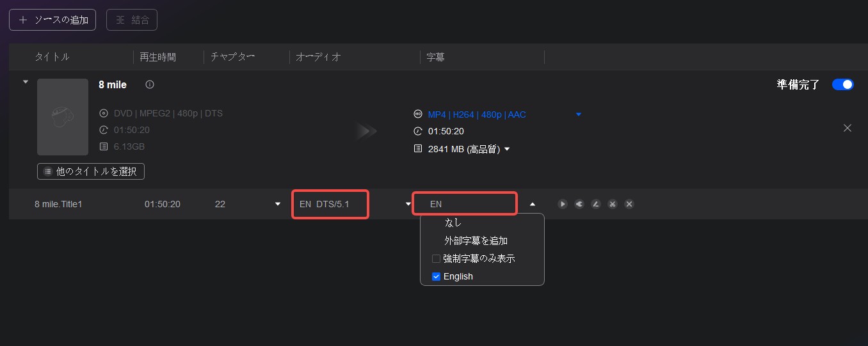Open the EN DTS/5.1 audio selector
This screenshot has width=868, height=346.
[x=330, y=204]
